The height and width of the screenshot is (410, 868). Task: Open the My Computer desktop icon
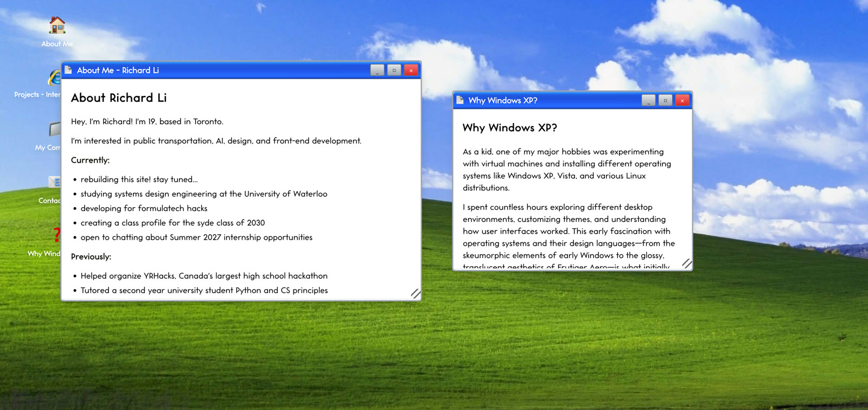[55, 129]
